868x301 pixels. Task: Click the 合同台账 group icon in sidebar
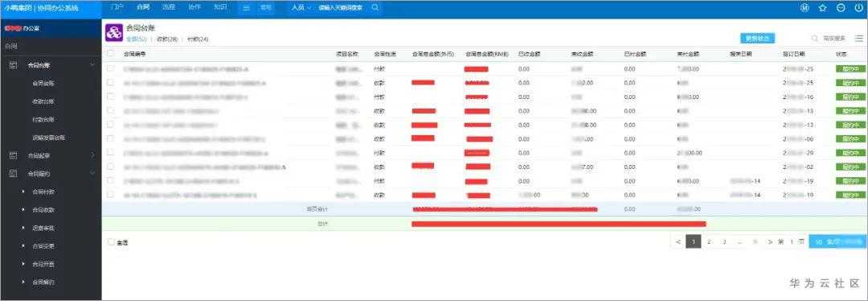(14, 65)
